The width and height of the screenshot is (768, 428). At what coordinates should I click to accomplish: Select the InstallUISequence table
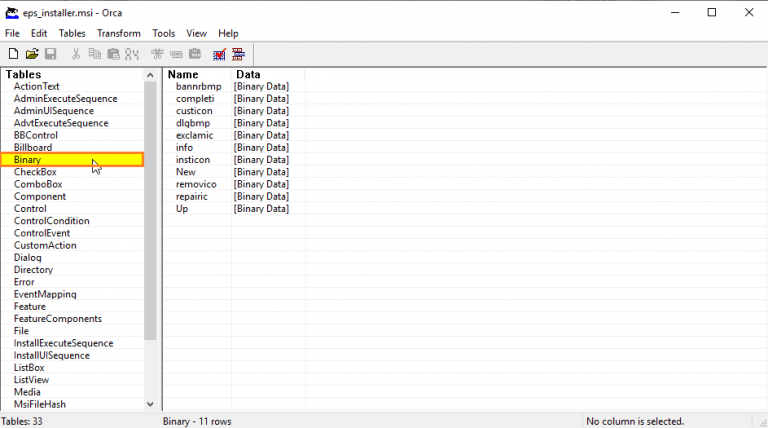[52, 356]
